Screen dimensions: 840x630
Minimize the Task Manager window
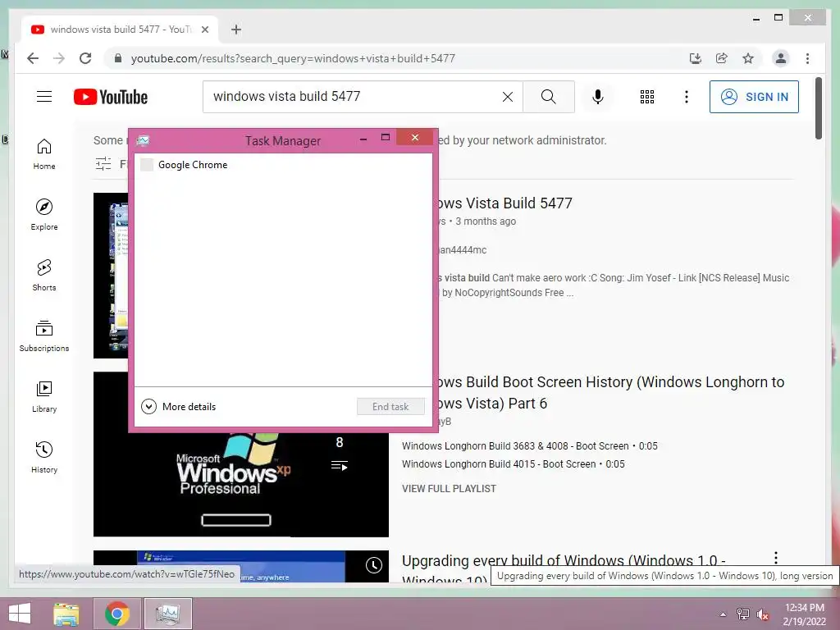tap(363, 138)
